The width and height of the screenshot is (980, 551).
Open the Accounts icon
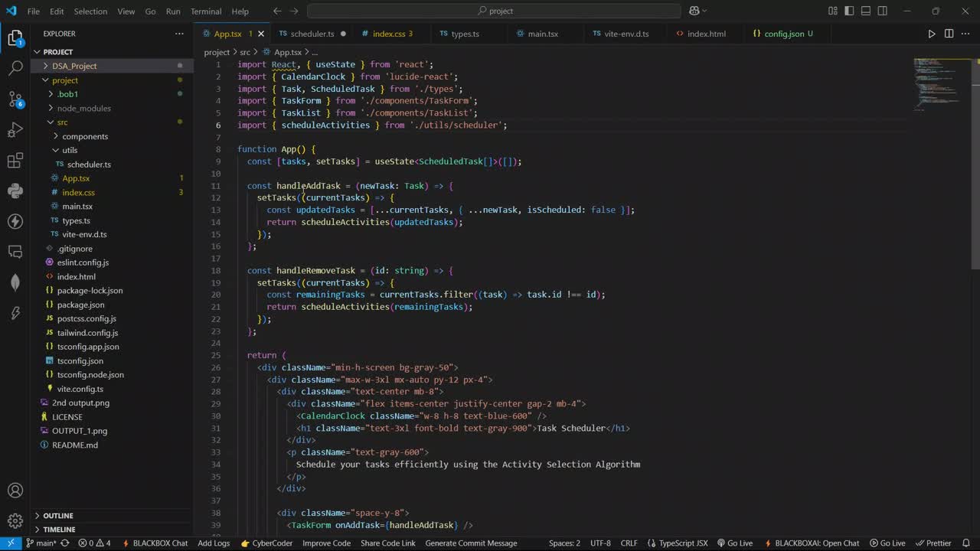tap(15, 491)
